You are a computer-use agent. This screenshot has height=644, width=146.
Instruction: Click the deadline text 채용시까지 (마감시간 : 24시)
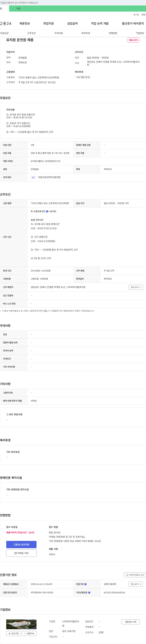click(20, 532)
